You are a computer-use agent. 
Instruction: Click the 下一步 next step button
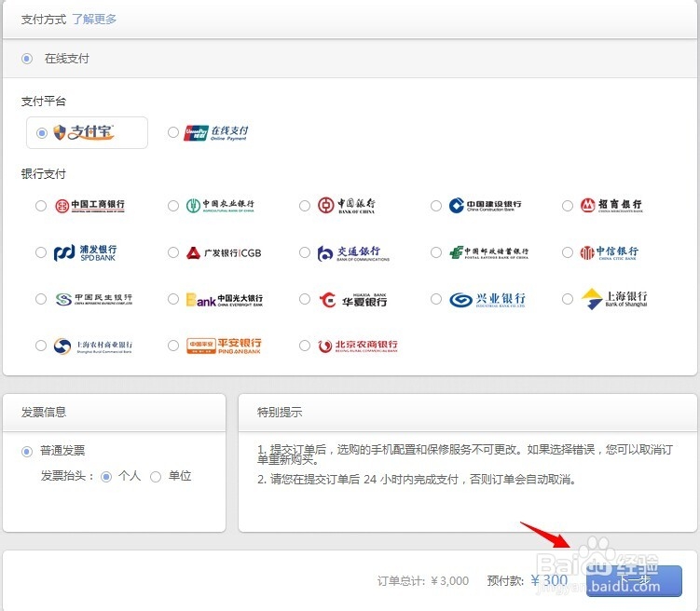pos(634,580)
